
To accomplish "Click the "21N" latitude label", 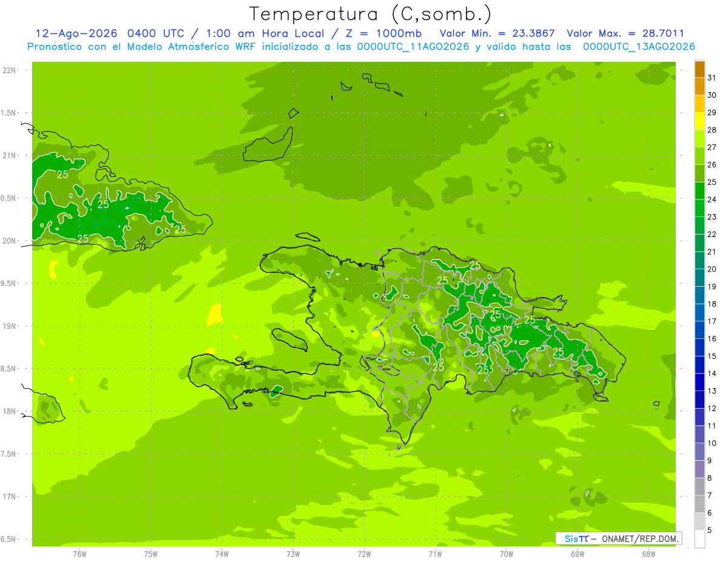I will [x=10, y=156].
